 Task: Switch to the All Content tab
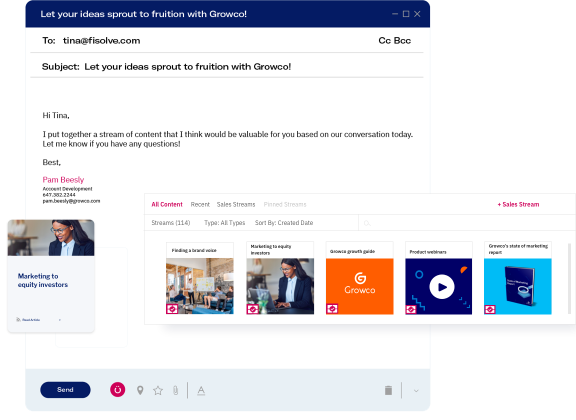point(167,204)
